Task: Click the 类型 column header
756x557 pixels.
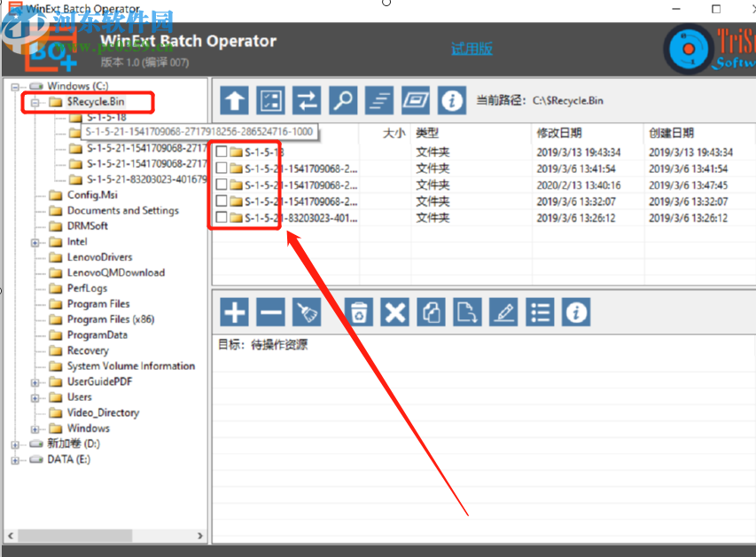Action: pos(421,131)
